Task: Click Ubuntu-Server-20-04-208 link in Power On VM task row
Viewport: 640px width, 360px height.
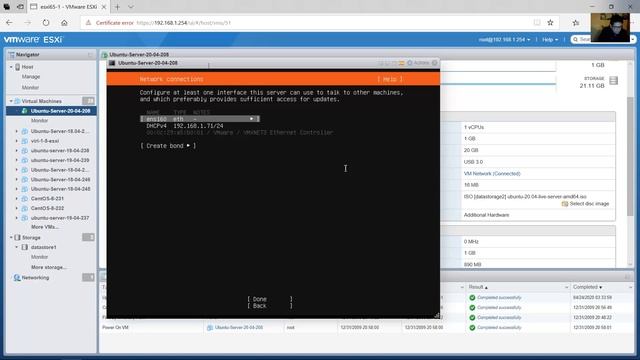Action: pyautogui.click(x=239, y=327)
